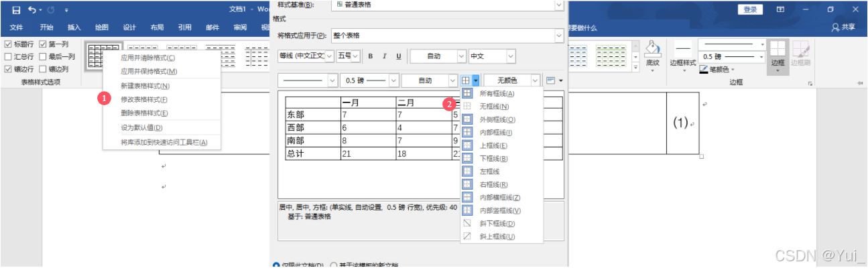Toggle the 镶边列 checkbox
Screen dimensions: 868x270
[x=43, y=68]
